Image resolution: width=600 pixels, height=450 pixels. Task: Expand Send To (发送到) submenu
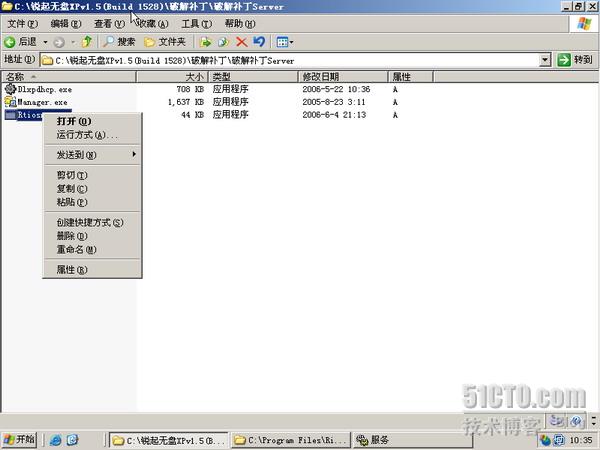pos(92,155)
